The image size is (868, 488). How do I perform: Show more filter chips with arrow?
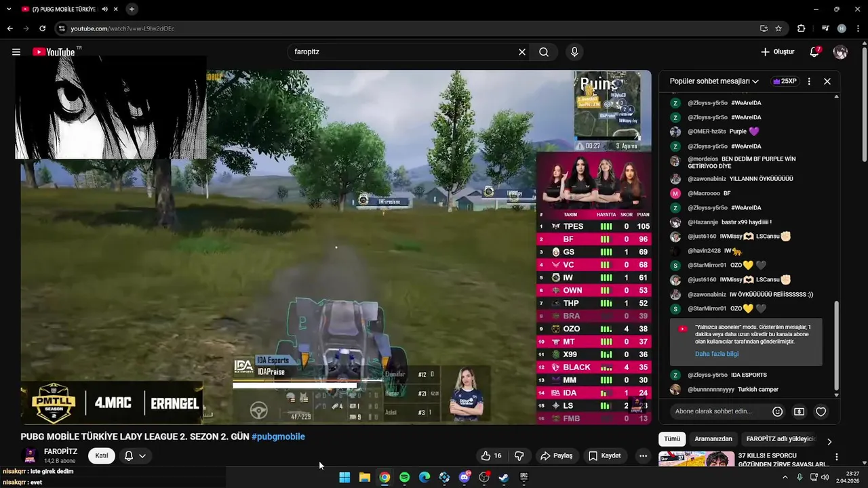829,441
